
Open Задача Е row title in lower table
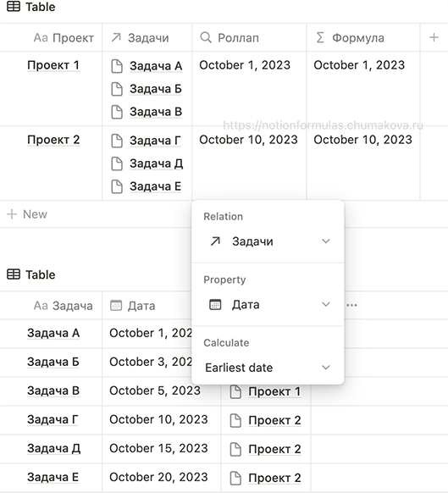pyautogui.click(x=53, y=477)
